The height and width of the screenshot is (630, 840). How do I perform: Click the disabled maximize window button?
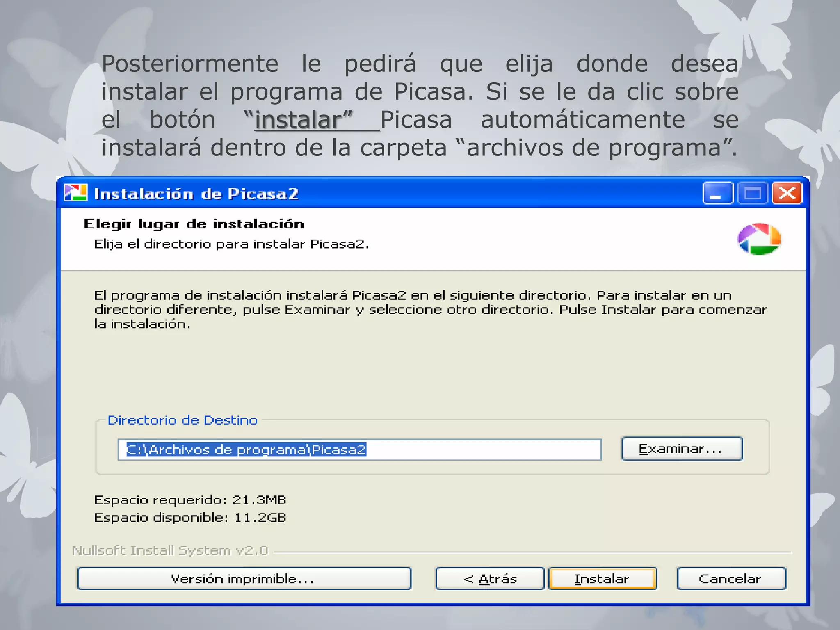[x=752, y=193]
